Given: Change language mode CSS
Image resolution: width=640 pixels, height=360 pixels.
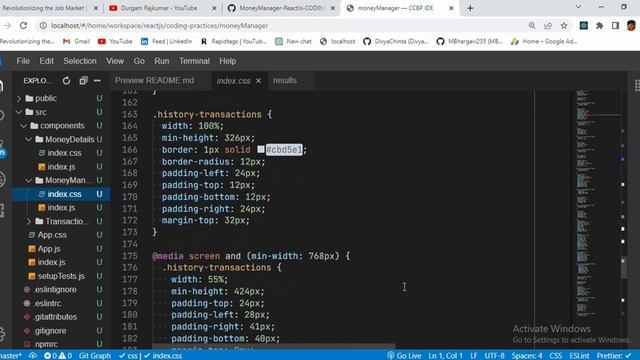Looking at the screenshot, I should tap(556, 356).
